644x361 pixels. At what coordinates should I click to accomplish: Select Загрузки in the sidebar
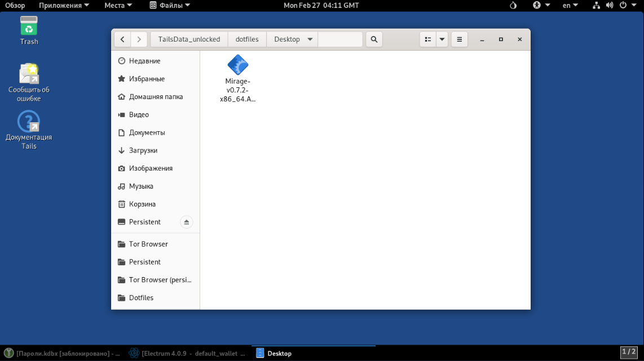coord(143,150)
